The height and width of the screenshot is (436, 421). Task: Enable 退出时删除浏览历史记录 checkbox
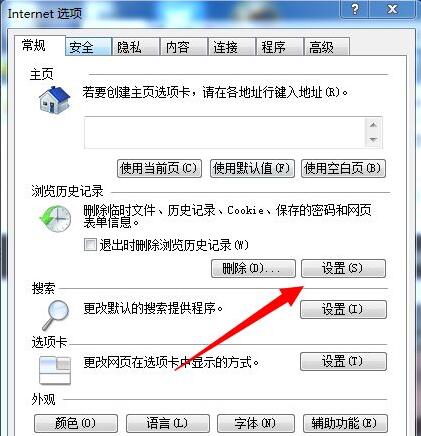click(x=90, y=245)
